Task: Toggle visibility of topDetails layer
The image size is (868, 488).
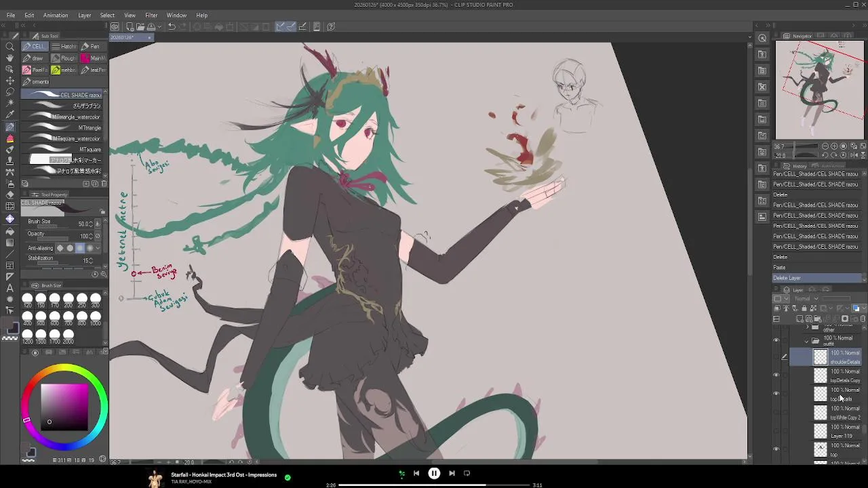Action: tap(776, 394)
